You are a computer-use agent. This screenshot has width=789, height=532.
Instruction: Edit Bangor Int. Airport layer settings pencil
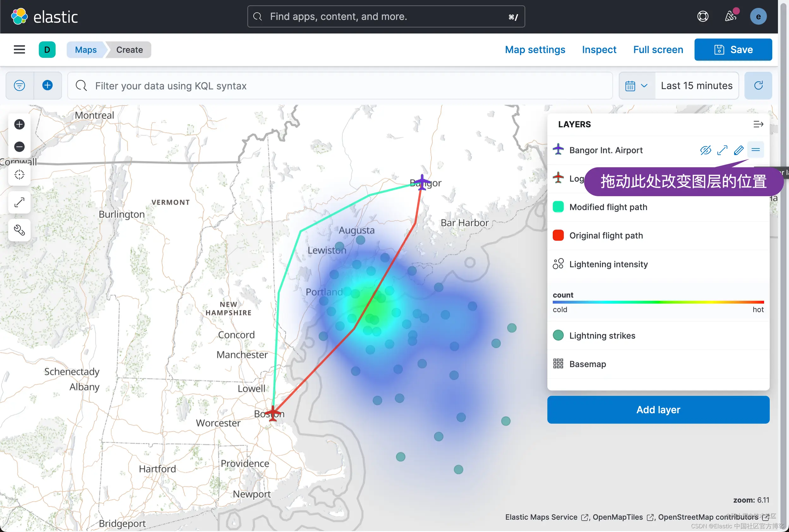(x=738, y=150)
